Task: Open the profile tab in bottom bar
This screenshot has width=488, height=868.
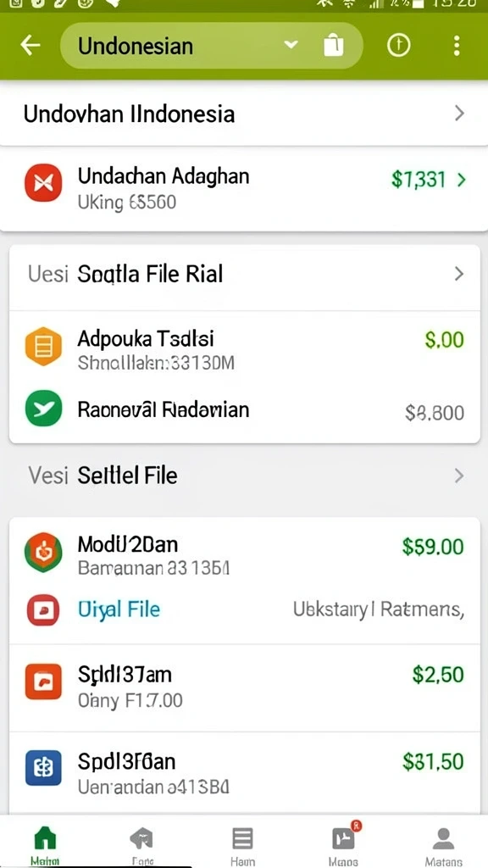Action: pos(443,846)
